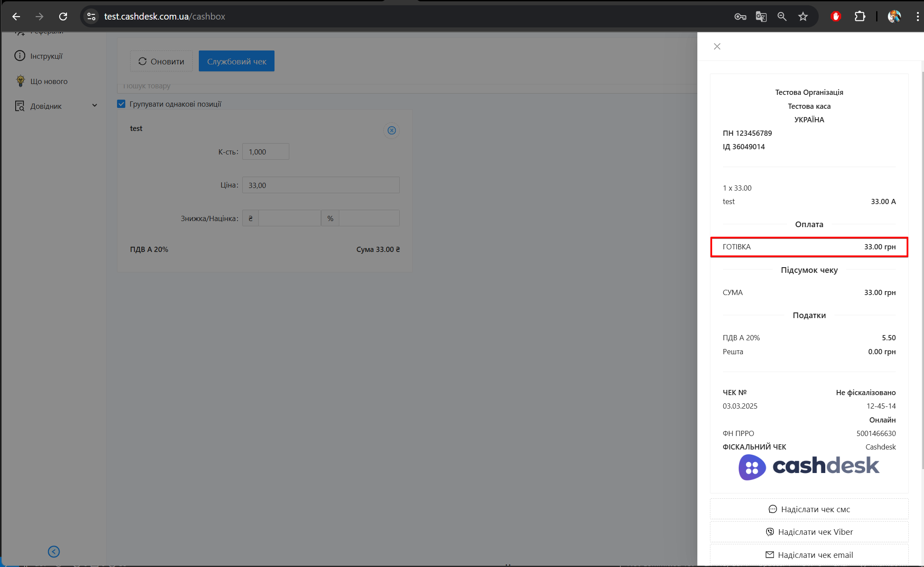The image size is (924, 567).
Task: Click the Довідник book icon
Action: pyautogui.click(x=20, y=106)
